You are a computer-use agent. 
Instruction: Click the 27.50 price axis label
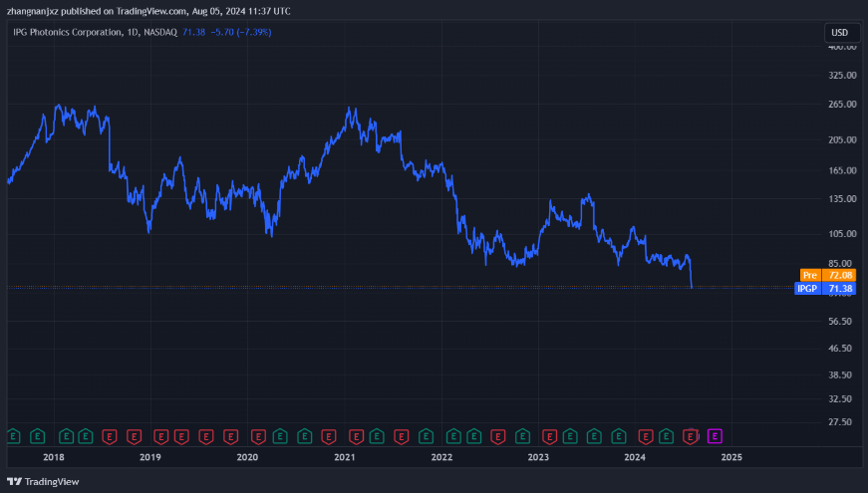tap(840, 421)
